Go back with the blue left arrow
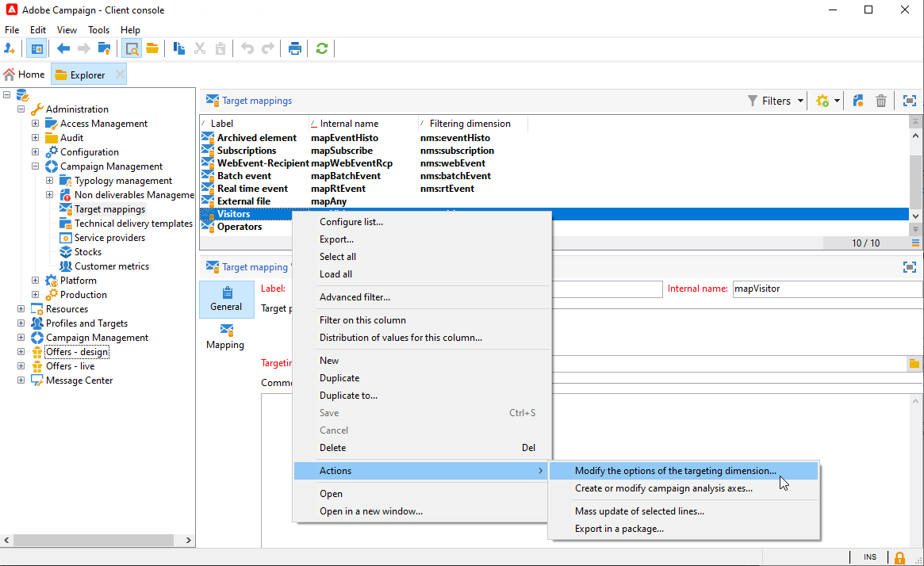This screenshot has height=566, width=924. (63, 49)
